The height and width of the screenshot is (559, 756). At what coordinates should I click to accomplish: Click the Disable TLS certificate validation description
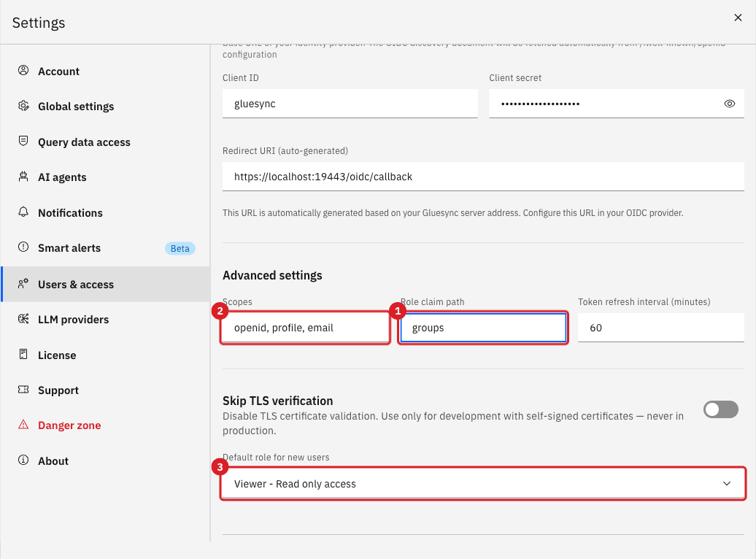(x=453, y=423)
